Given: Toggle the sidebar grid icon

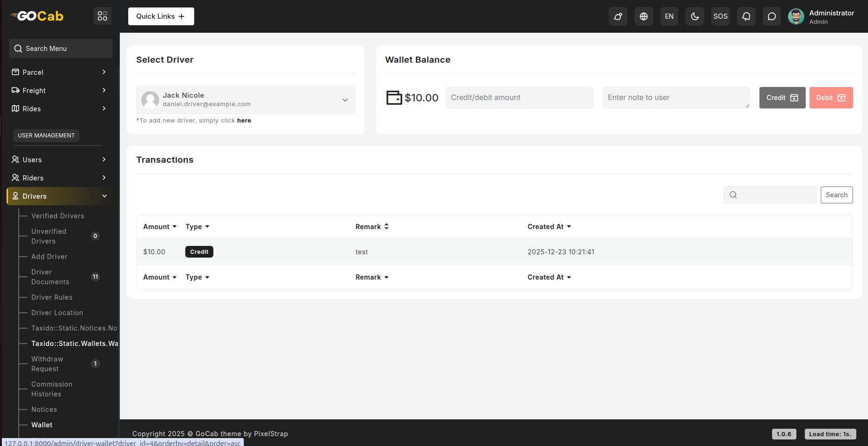Looking at the screenshot, I should click(x=102, y=16).
